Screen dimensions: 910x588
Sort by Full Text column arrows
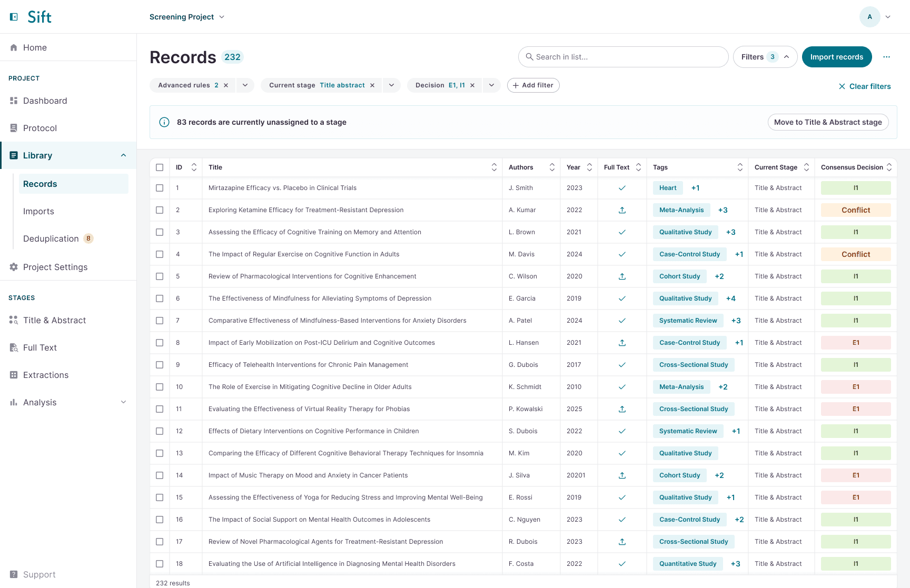(638, 167)
